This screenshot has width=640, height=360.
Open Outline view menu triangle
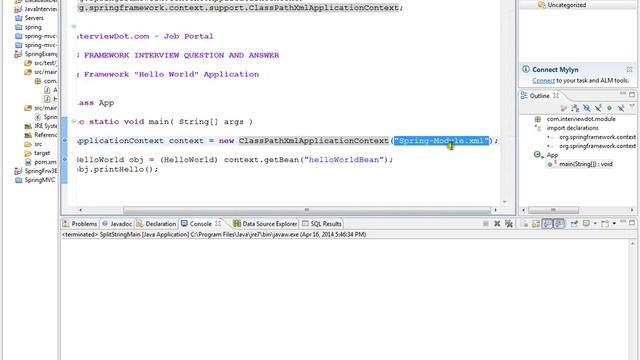click(x=632, y=106)
